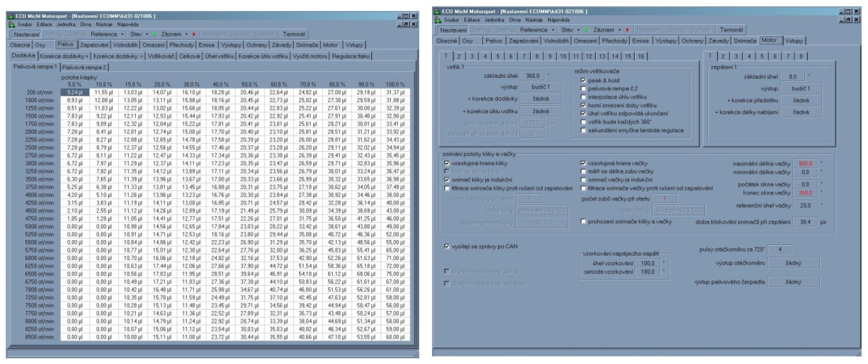Open the Vstřikovač subtab
Screen dimensions: 868x364
point(162,56)
